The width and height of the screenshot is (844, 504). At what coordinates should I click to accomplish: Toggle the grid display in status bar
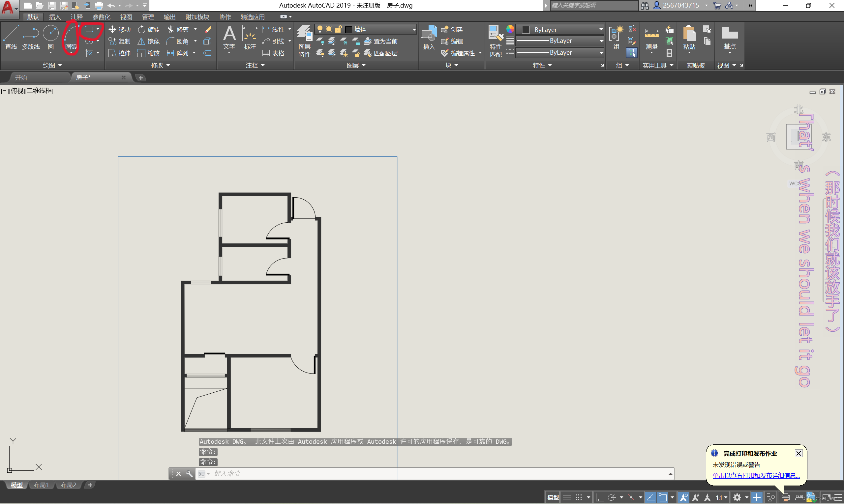(x=567, y=497)
